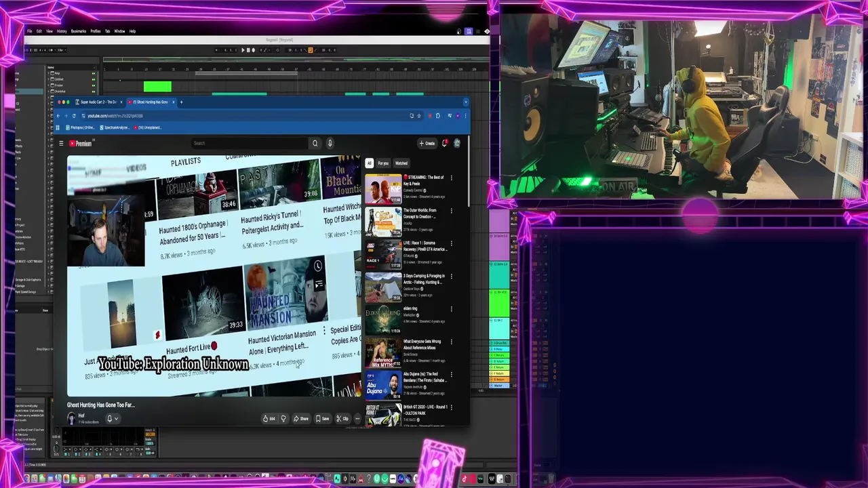The image size is (868, 488).
Task: Open Elden Ring video thumbnail
Action: pos(383,320)
